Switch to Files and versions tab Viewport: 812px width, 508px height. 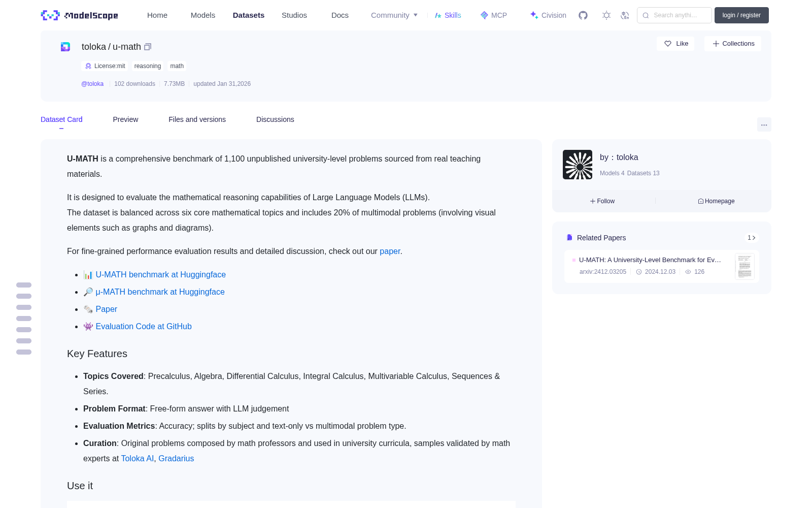click(197, 119)
